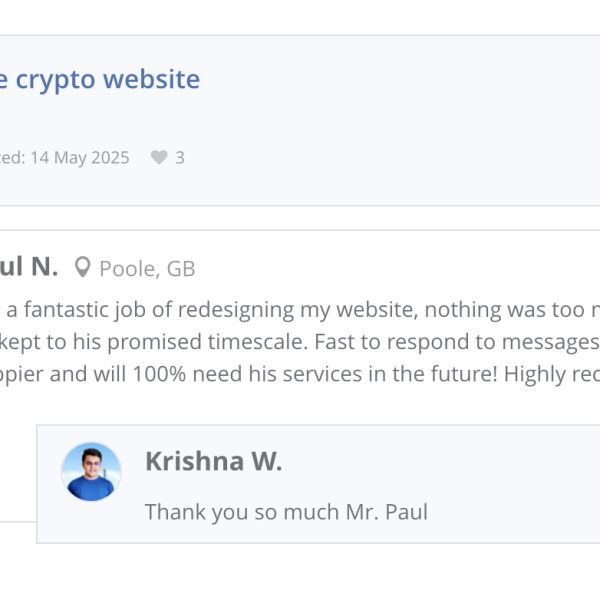Click the like count number 3
This screenshot has width=600, height=600.
coord(180,157)
